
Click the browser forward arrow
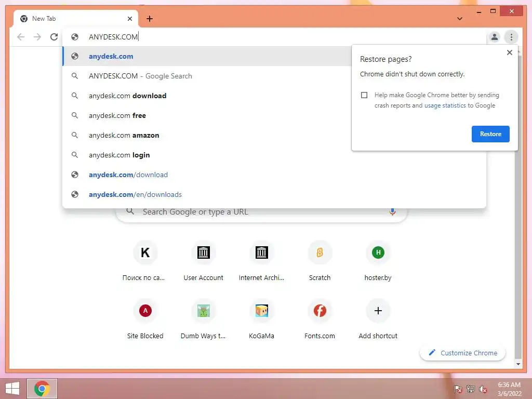[x=37, y=37]
